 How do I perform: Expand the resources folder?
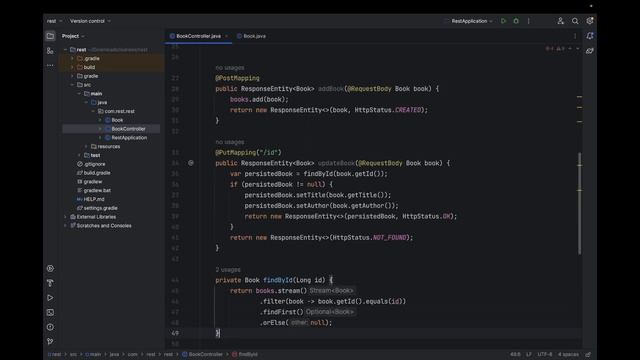(x=86, y=147)
